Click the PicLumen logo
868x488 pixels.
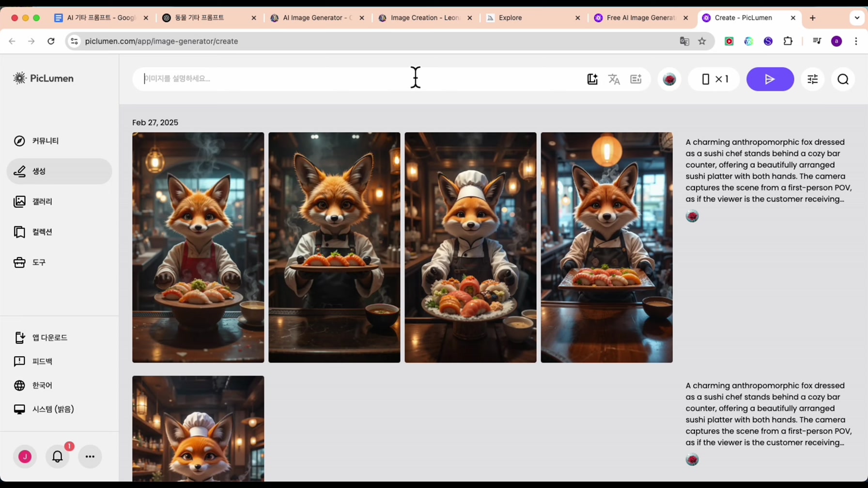point(43,78)
